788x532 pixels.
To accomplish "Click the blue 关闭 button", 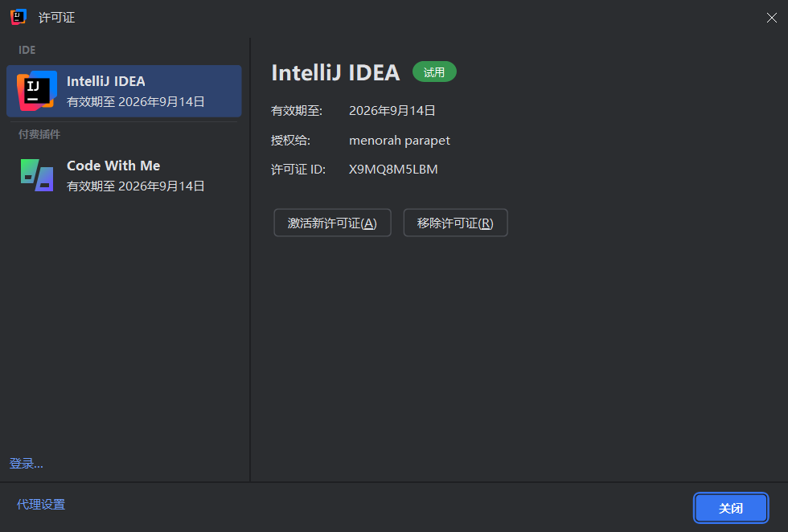I will 731,508.
